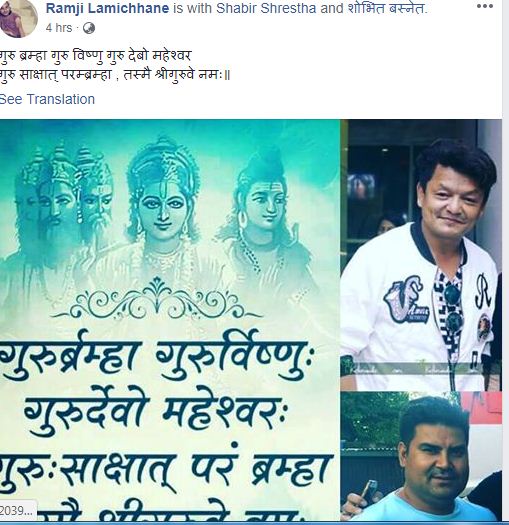Open photo of man in blue t-shirt

click(421, 456)
